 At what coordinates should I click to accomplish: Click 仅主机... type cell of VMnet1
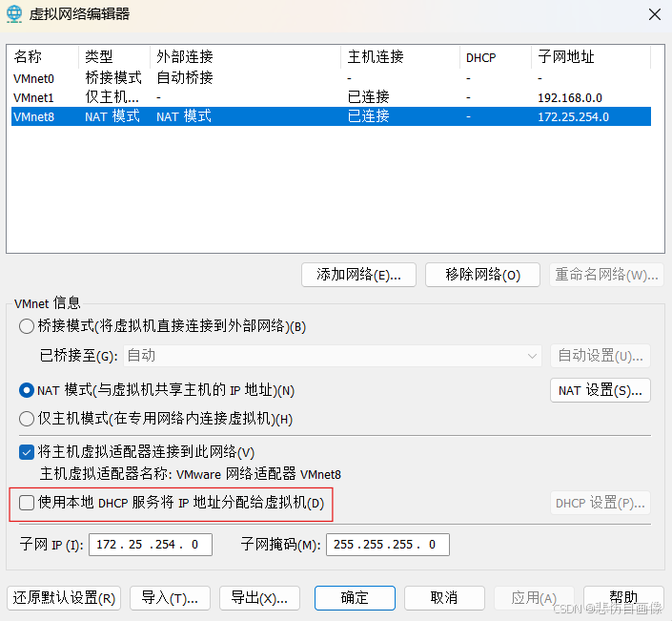(x=112, y=97)
